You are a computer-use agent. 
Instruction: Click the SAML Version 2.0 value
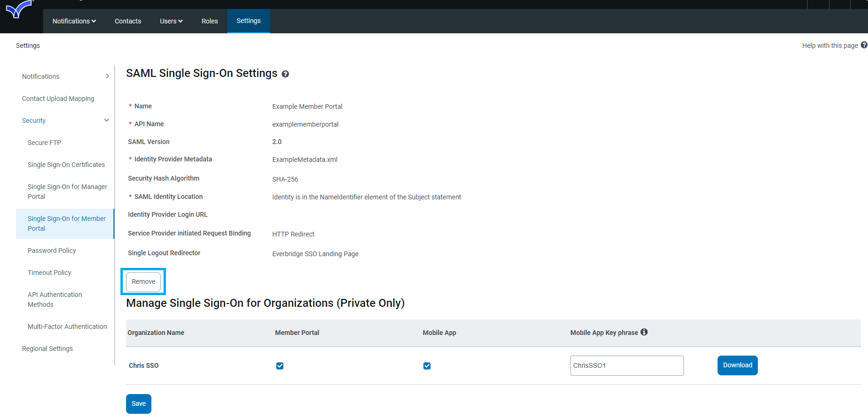click(277, 142)
